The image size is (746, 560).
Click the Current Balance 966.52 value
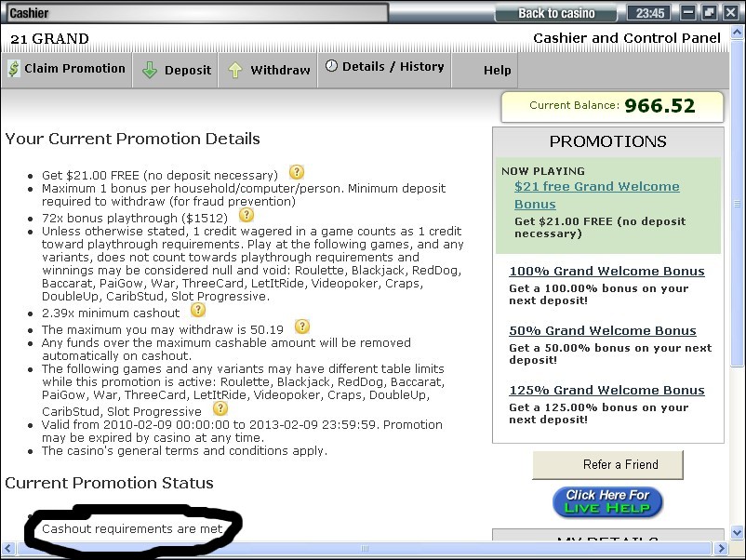coord(659,106)
